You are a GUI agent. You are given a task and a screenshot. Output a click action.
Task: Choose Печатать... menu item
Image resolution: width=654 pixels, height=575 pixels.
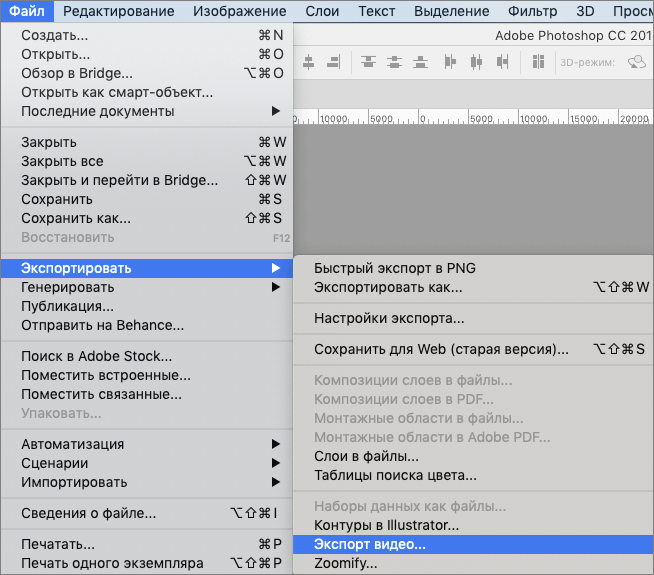(146, 544)
